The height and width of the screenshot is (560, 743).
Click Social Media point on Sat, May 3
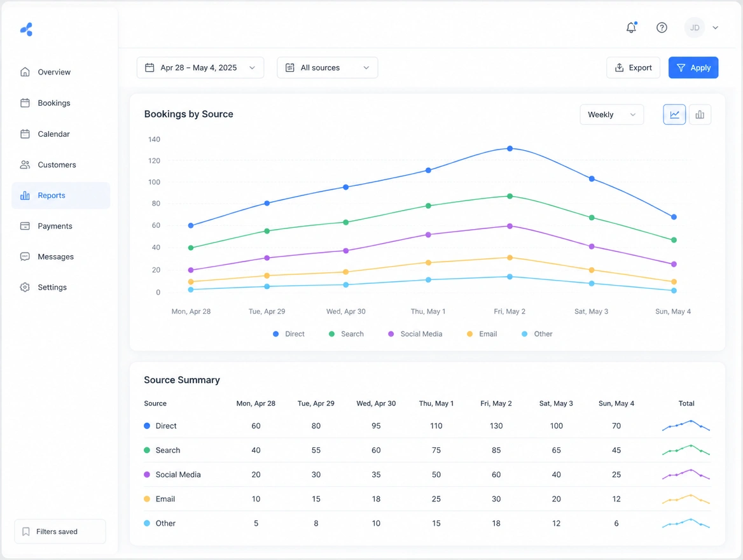click(x=592, y=246)
